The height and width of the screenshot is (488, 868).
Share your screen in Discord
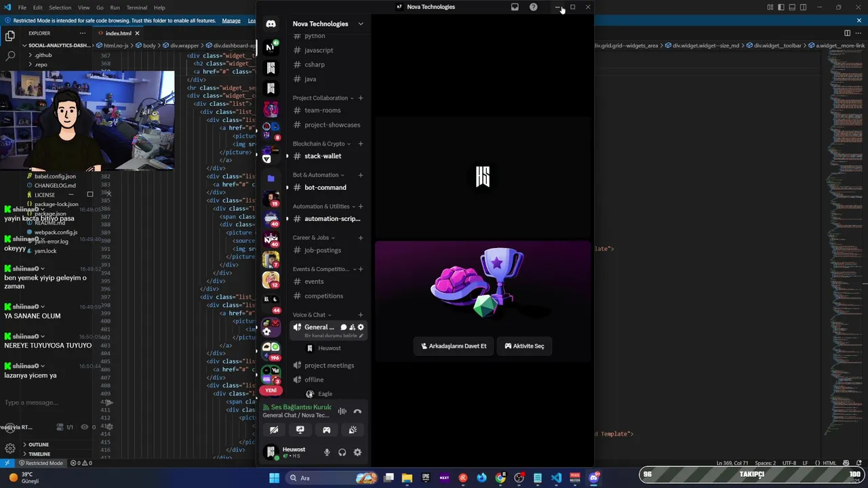click(300, 430)
